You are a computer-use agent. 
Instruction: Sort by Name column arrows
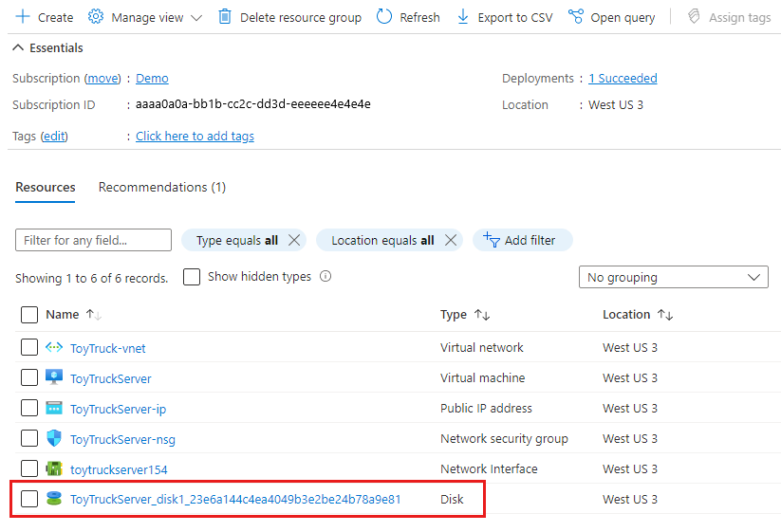(x=94, y=315)
